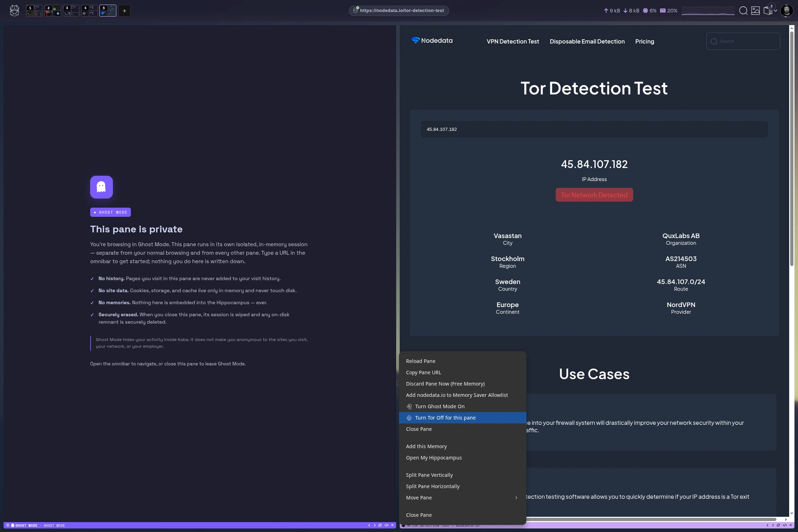Select Open My Hippocampus
Viewport: 798px width, 532px height.
[x=463, y=458]
